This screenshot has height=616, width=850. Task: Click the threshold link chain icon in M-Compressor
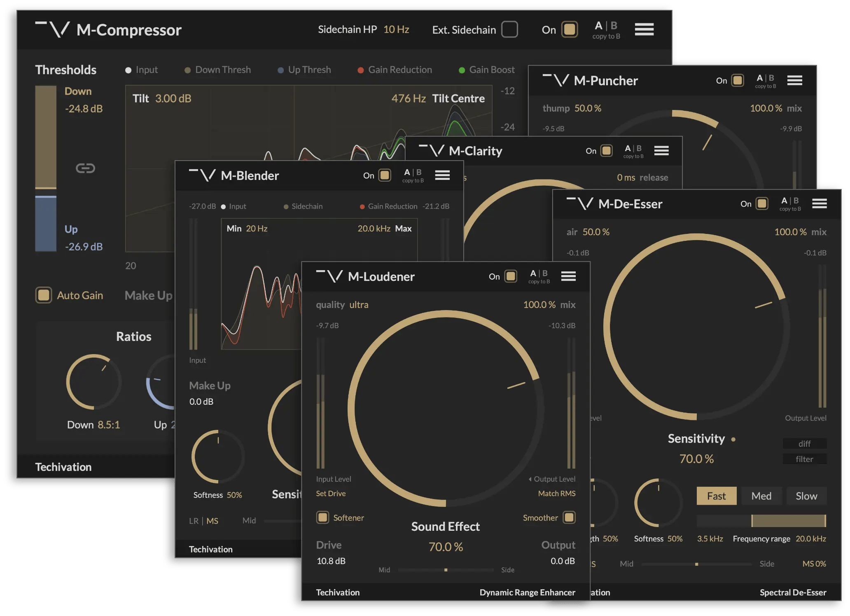85,168
